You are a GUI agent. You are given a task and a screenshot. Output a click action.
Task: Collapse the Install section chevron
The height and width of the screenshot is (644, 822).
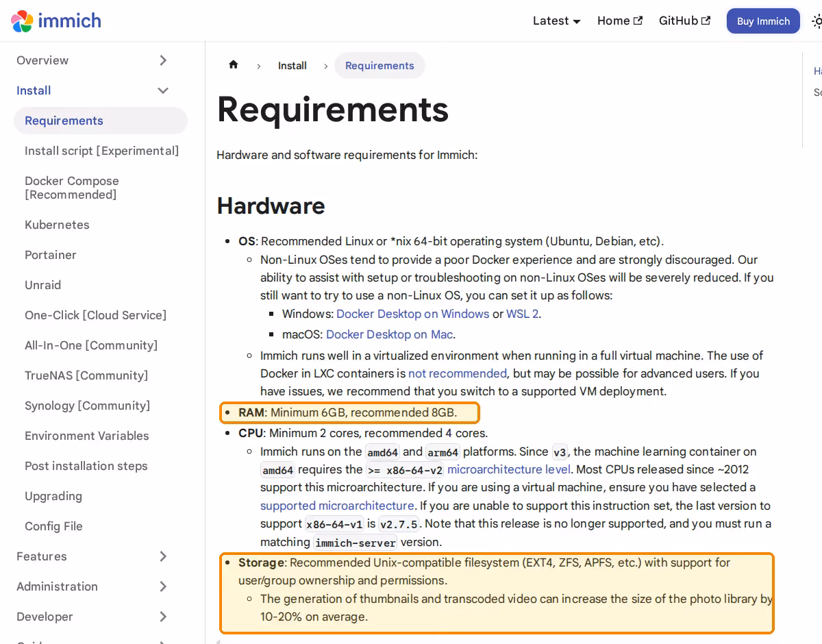coord(163,90)
